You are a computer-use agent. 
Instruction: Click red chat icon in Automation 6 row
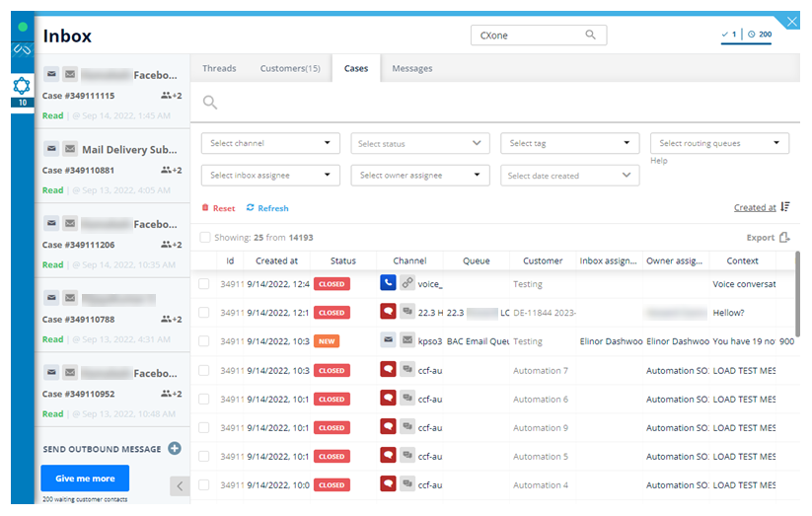[388, 398]
